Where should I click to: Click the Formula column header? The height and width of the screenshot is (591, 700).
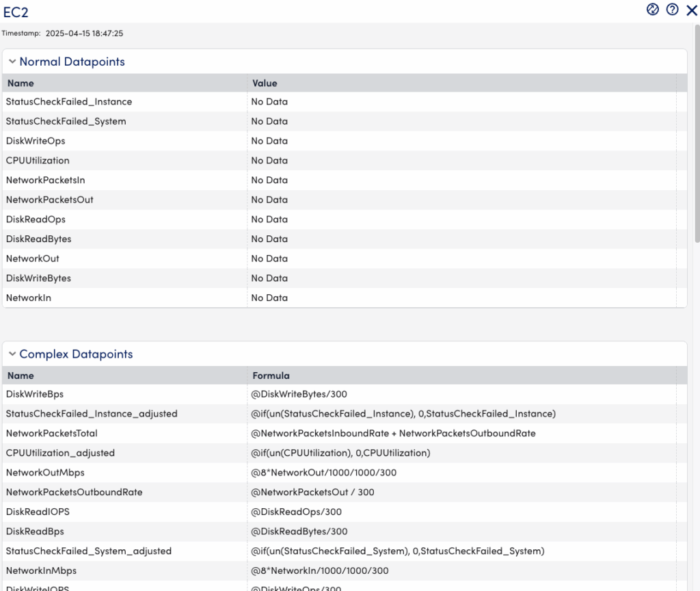click(271, 376)
